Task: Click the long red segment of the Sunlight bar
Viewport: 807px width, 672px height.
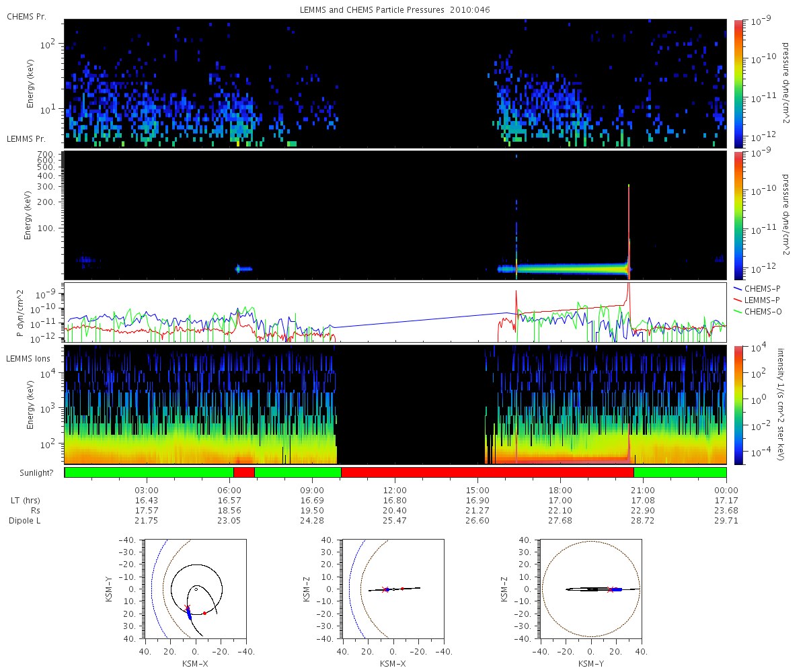Action: pyautogui.click(x=487, y=472)
